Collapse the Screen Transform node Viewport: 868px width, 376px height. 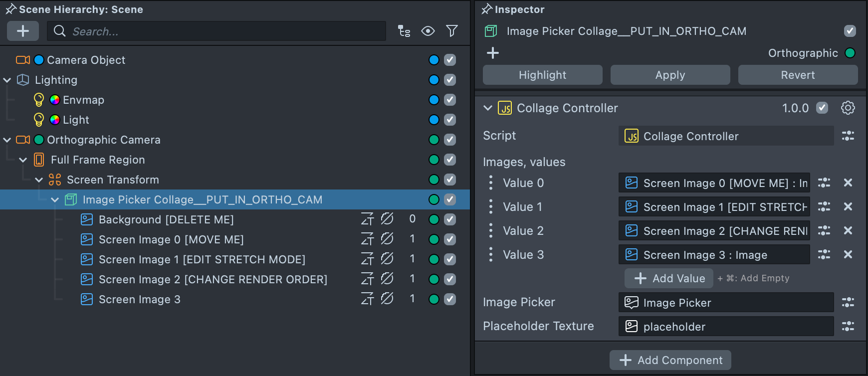39,180
